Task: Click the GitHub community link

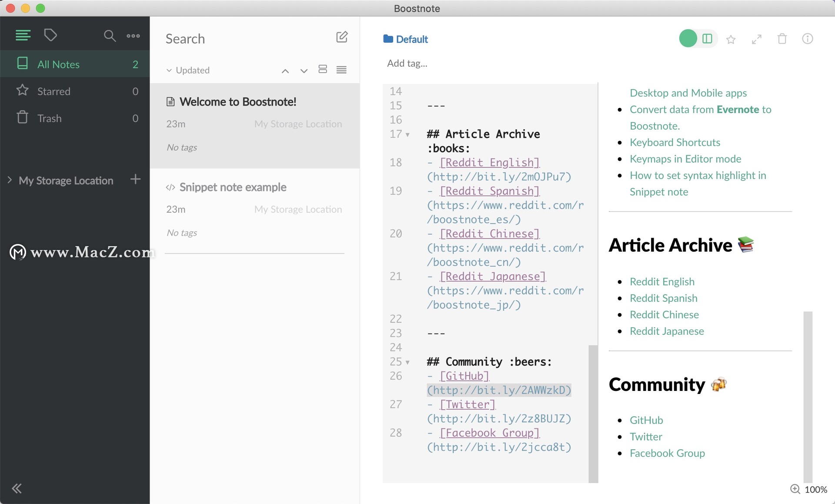Action: pos(647,420)
